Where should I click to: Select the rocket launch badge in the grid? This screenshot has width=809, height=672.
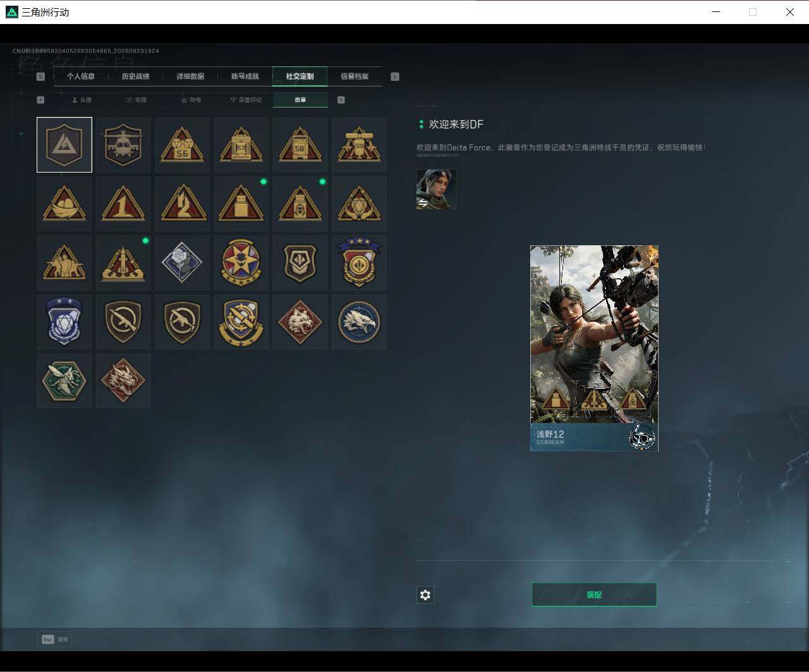[x=123, y=262]
